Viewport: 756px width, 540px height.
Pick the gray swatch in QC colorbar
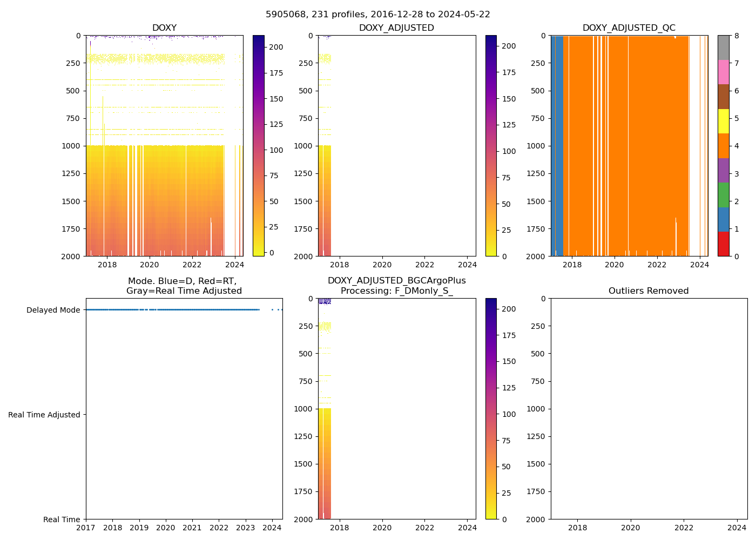pyautogui.click(x=723, y=48)
